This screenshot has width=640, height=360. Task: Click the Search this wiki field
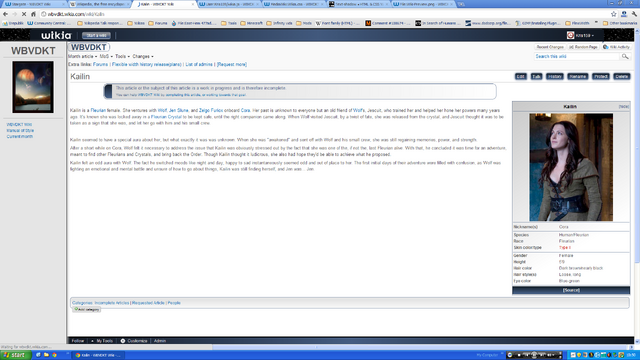(577, 56)
